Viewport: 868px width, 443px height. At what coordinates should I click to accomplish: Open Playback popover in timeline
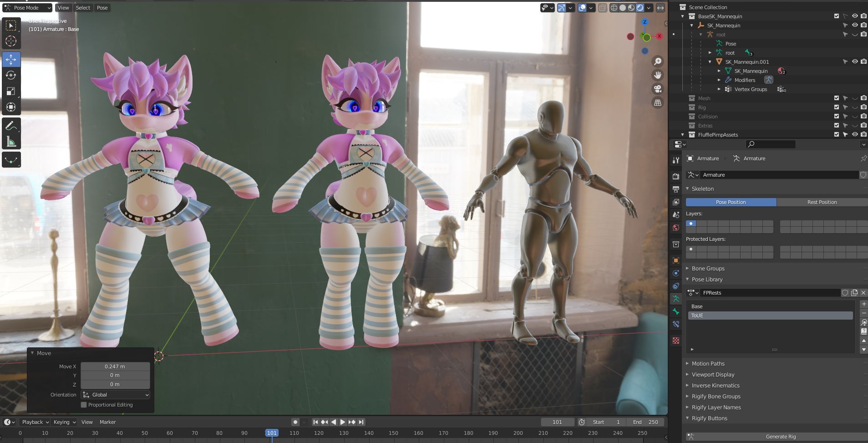click(36, 422)
